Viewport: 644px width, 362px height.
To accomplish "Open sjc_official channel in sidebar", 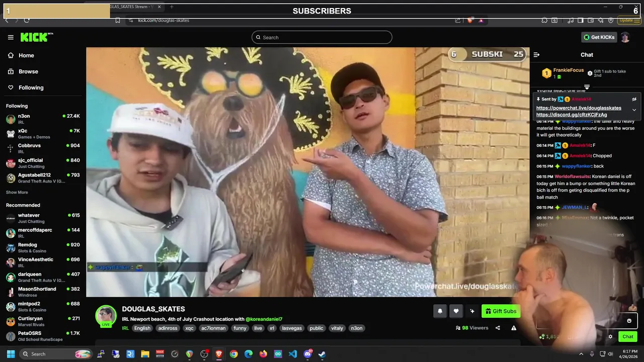I will (43, 163).
